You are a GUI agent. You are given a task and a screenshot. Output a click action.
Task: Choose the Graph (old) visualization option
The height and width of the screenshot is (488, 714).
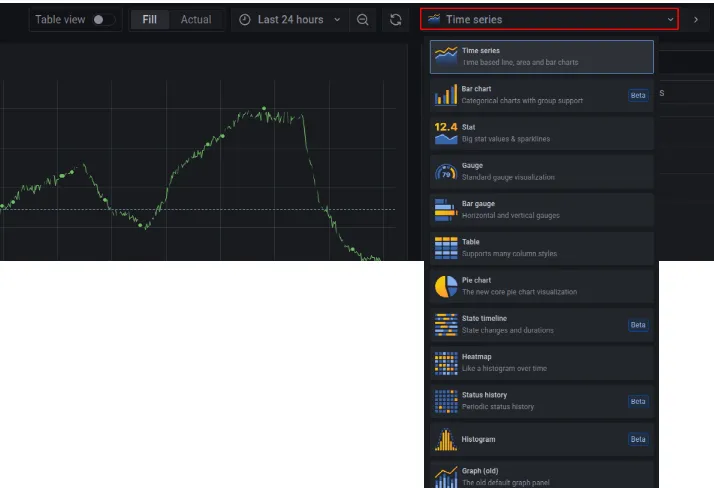point(541,474)
